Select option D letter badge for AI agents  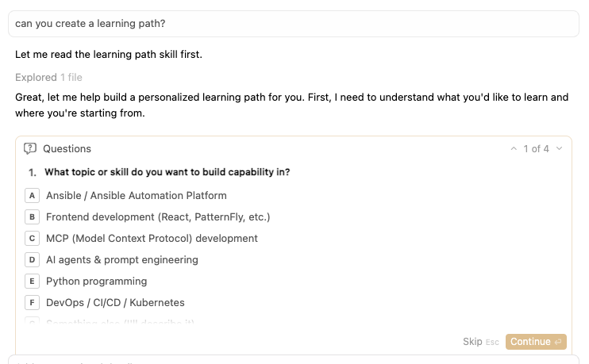pyautogui.click(x=33, y=259)
